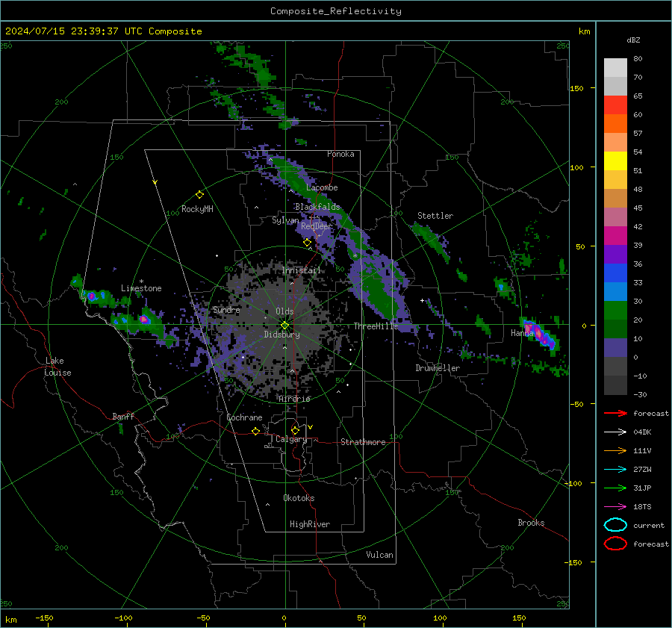This screenshot has height=628, width=672.
Task: Click the RockyMH label
Action: 197,209
